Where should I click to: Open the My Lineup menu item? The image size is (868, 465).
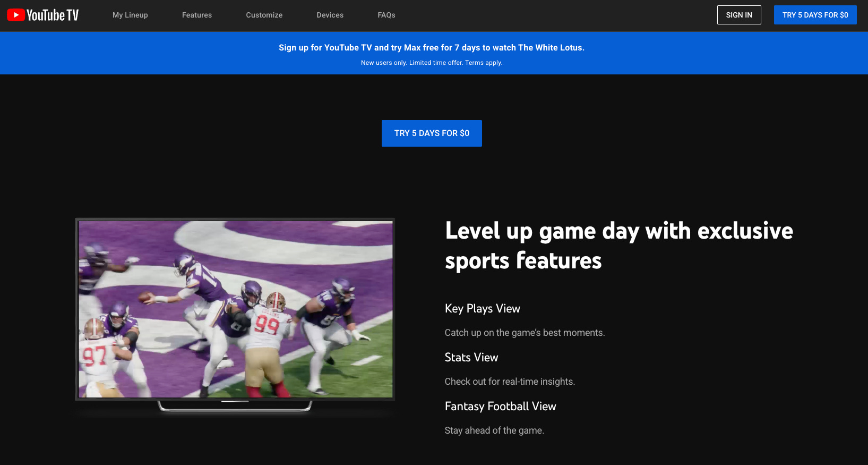[x=130, y=15]
